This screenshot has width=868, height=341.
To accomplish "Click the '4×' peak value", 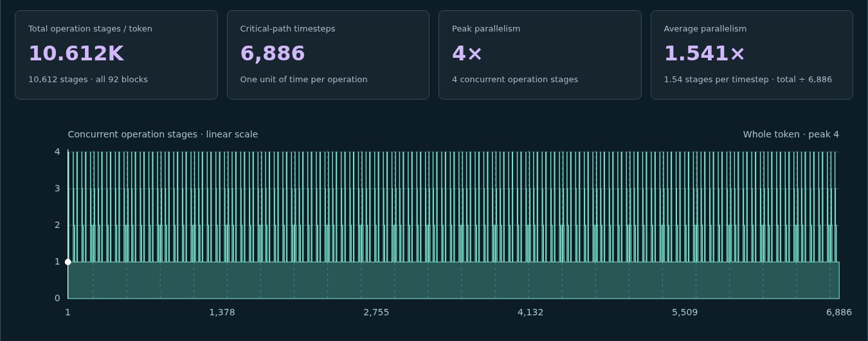I will tap(467, 53).
